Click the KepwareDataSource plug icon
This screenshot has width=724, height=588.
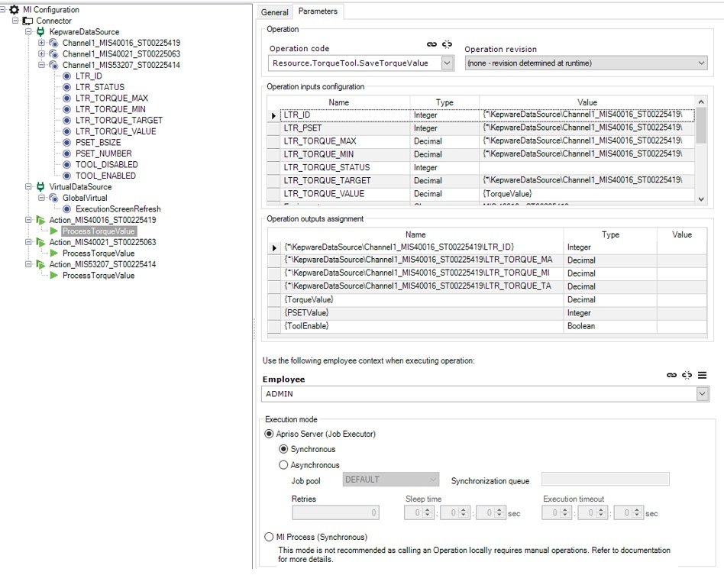(40, 32)
